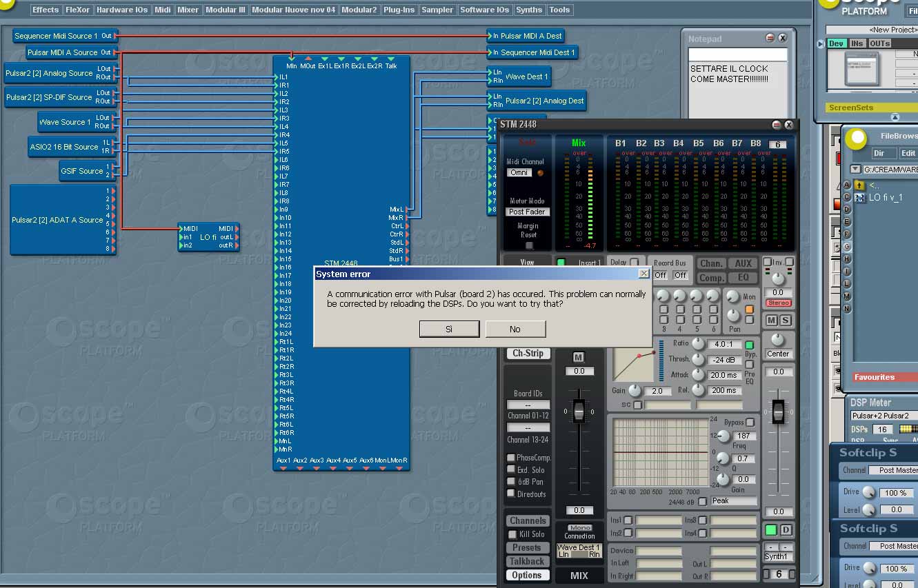Open the Midi Channel Omni dropdown
This screenshot has height=588, width=918.
tap(519, 173)
